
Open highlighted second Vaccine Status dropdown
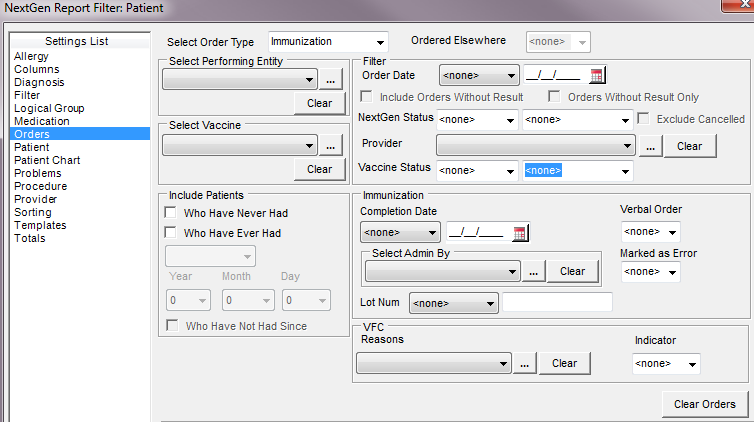pos(578,171)
